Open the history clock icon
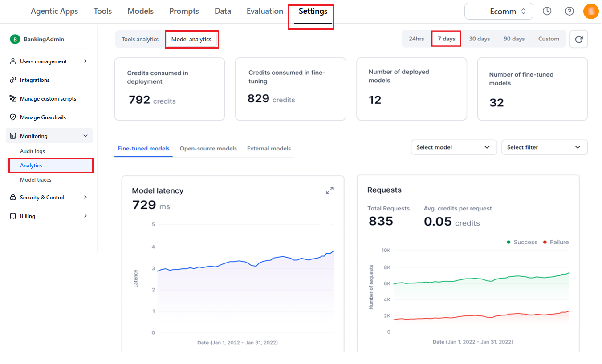This screenshot has width=602, height=364. click(547, 11)
